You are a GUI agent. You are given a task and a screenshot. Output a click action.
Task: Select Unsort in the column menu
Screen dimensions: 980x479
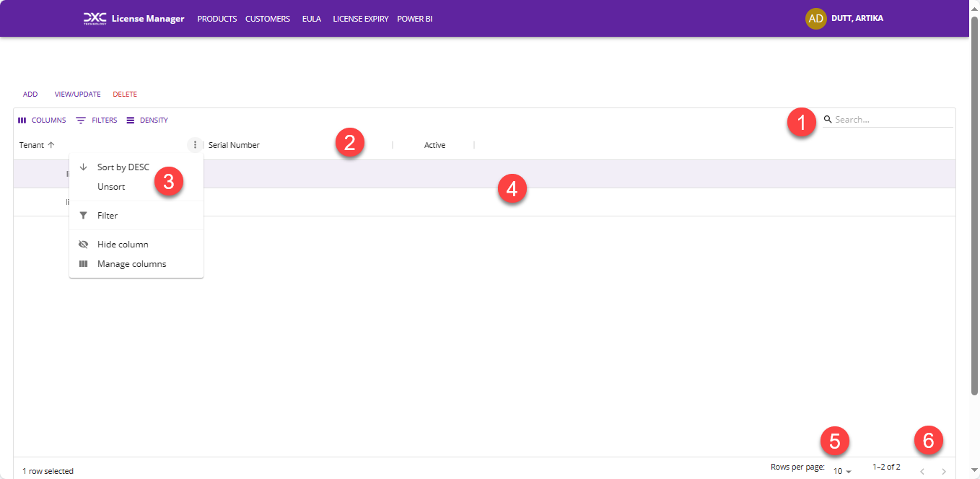click(x=111, y=187)
